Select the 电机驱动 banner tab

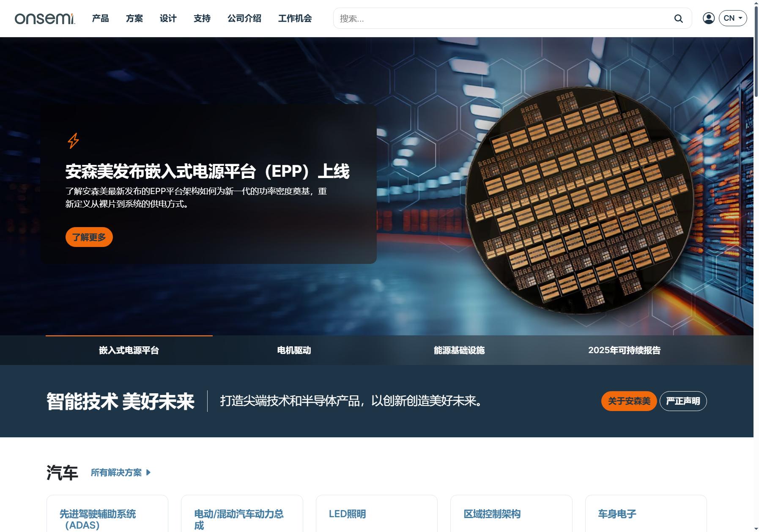[x=294, y=350]
